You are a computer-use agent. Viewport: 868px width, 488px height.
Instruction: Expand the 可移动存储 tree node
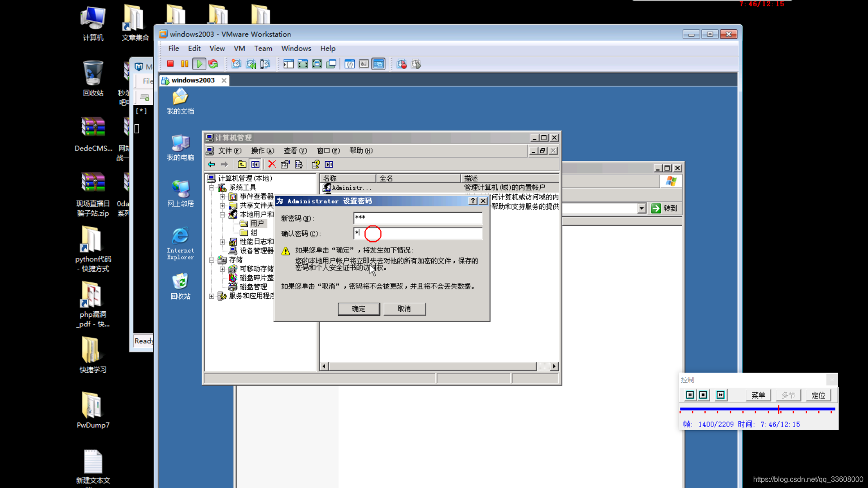pos(222,269)
